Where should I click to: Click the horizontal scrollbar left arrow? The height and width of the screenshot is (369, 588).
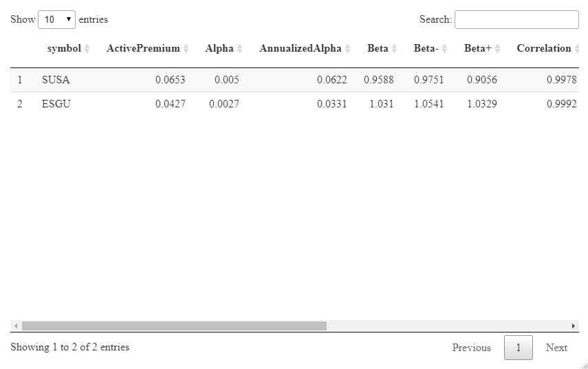16,326
